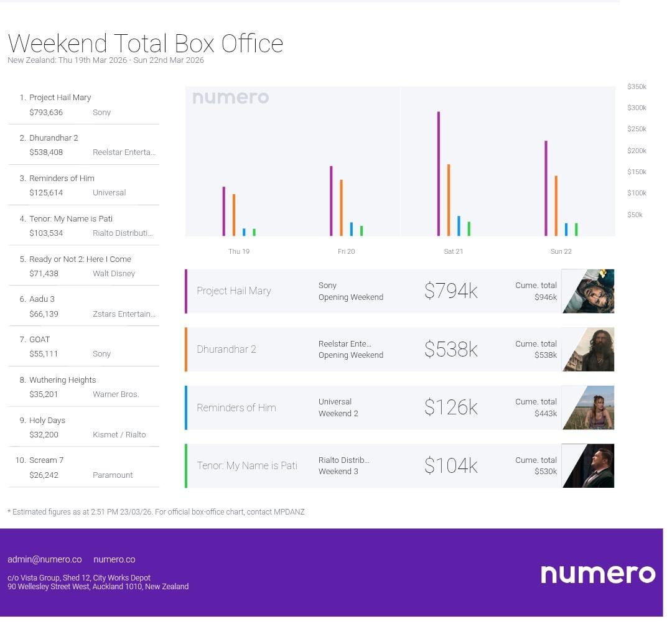The height and width of the screenshot is (634, 672).
Task: Click the Project Hail Mary movie thumbnail
Action: tap(587, 291)
